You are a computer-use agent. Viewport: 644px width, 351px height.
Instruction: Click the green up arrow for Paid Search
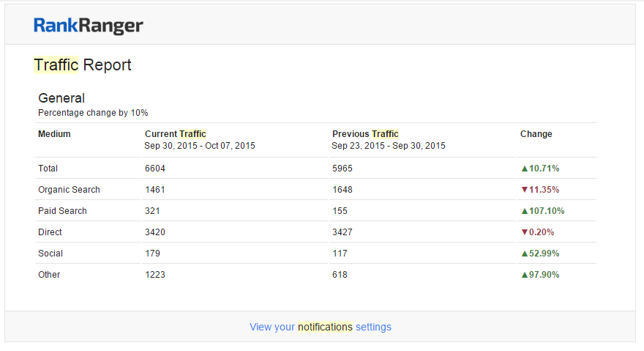click(524, 211)
